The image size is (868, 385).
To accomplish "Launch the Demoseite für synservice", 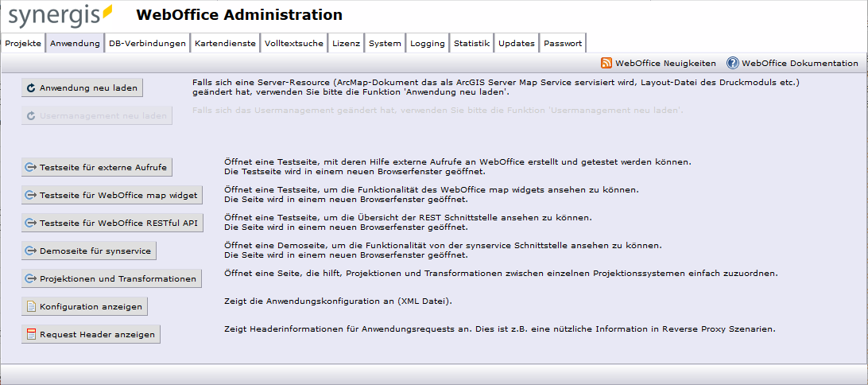I will tap(89, 251).
